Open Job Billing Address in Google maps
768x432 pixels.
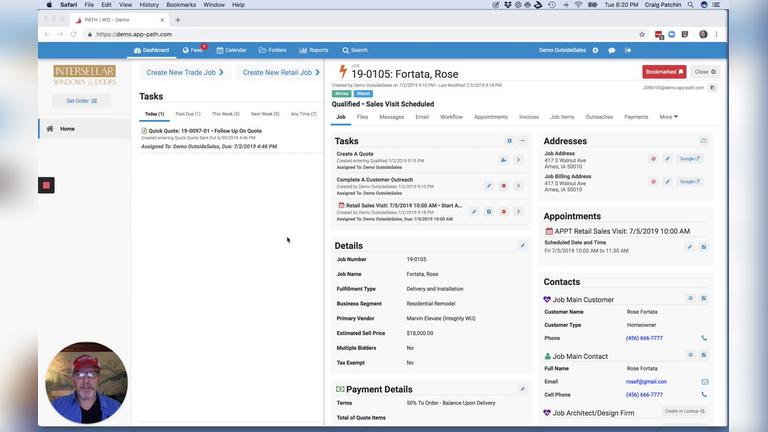690,182
